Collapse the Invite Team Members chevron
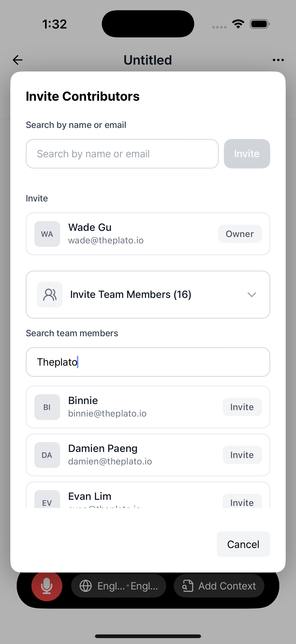Viewport: 296px width, 644px height. click(x=252, y=294)
